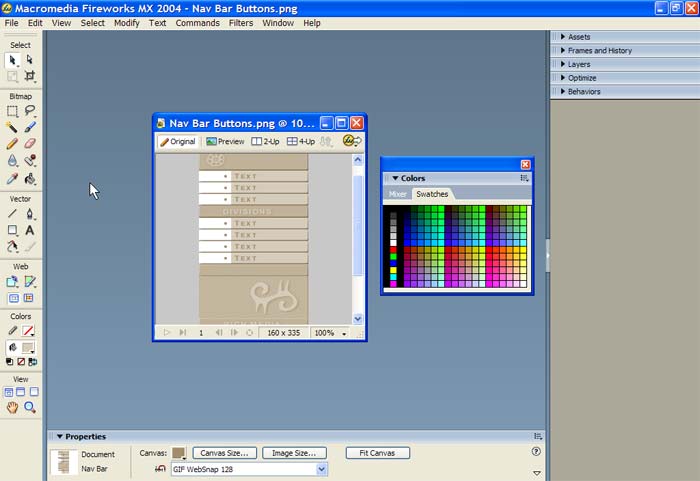This screenshot has height=481, width=700.
Task: Click the Image Size button
Action: 294,453
